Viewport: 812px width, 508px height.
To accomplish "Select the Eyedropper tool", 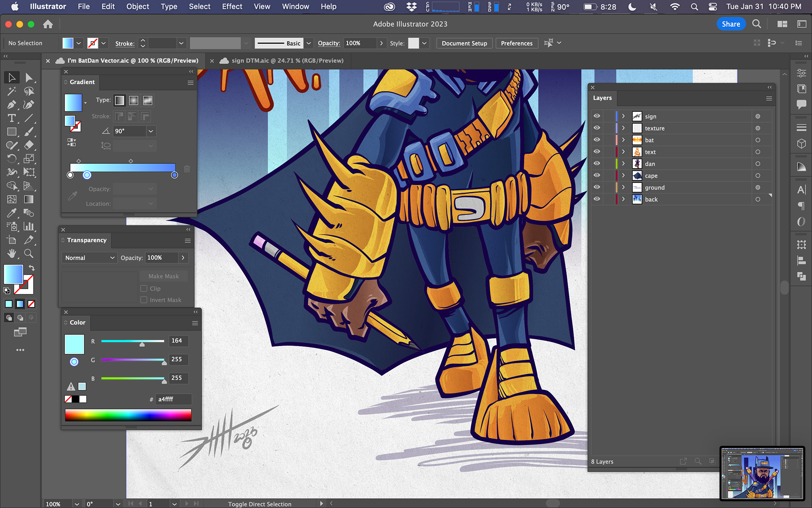I will coord(12,213).
